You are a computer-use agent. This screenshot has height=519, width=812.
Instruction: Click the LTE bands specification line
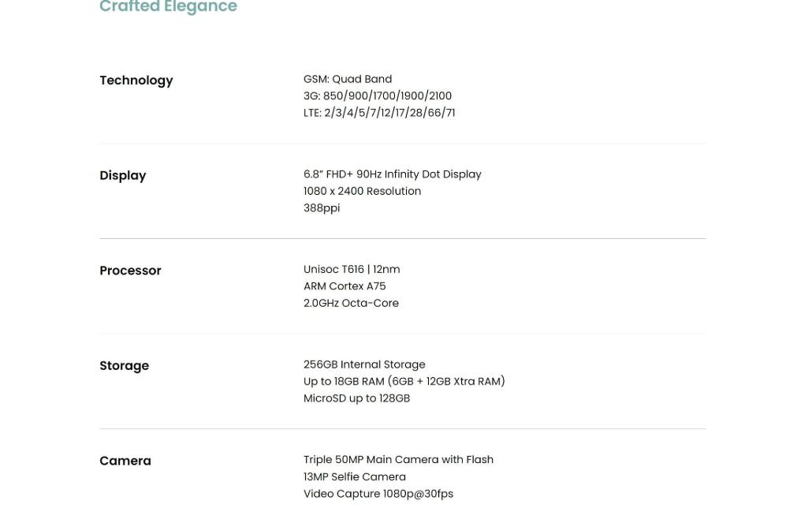pos(378,113)
